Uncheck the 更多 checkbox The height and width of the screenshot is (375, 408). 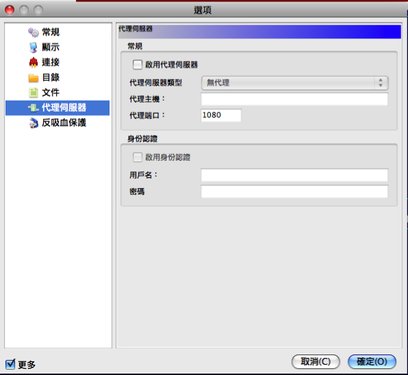[10, 364]
